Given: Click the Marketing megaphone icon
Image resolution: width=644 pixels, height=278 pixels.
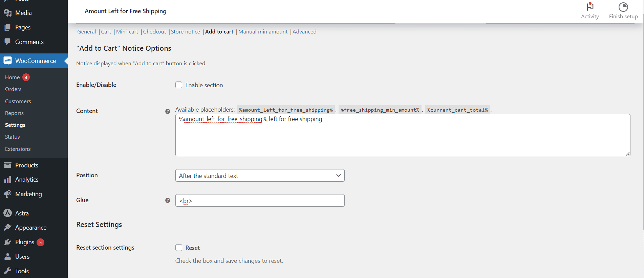Looking at the screenshot, I should pyautogui.click(x=7, y=194).
